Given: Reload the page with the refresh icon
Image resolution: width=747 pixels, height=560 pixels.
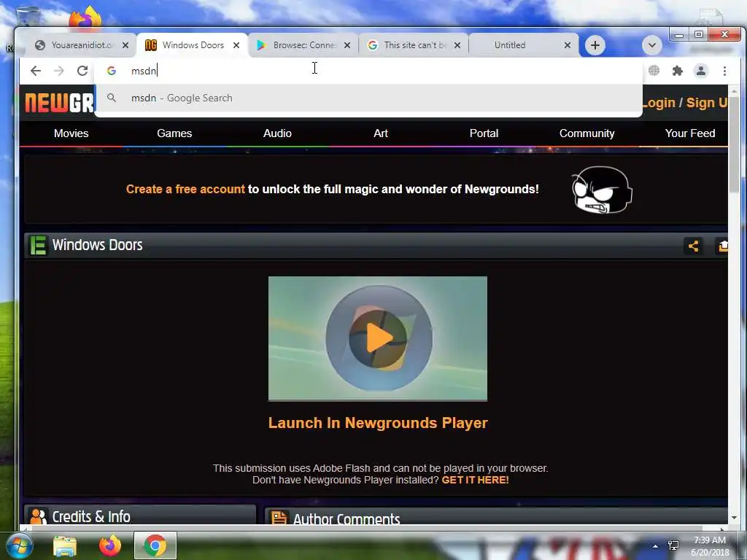Looking at the screenshot, I should pos(82,71).
